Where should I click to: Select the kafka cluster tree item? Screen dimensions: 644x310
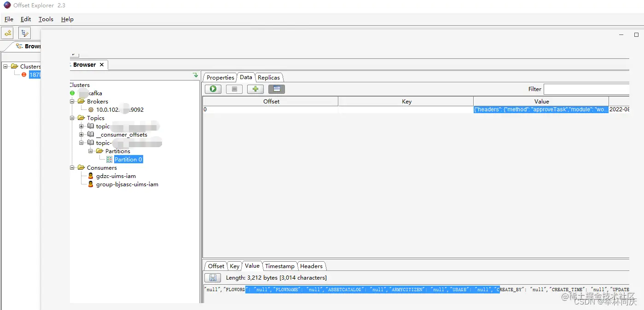(x=90, y=93)
